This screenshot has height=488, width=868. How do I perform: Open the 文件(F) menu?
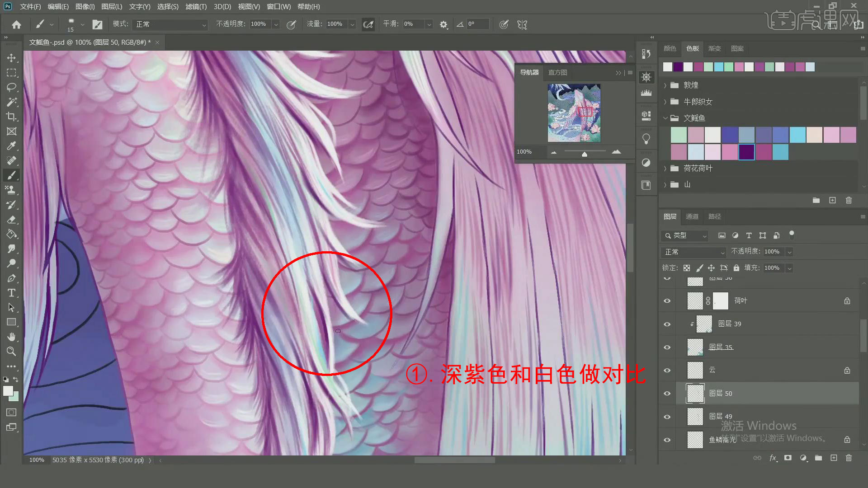30,7
